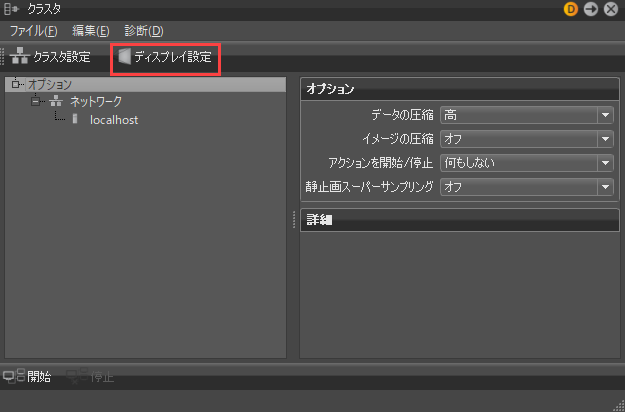
Task: Collapse the オプション tree node
Action: [15, 84]
